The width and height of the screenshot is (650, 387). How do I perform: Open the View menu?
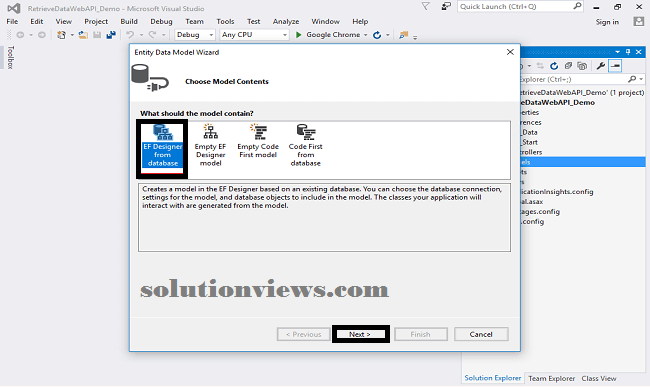pos(63,22)
